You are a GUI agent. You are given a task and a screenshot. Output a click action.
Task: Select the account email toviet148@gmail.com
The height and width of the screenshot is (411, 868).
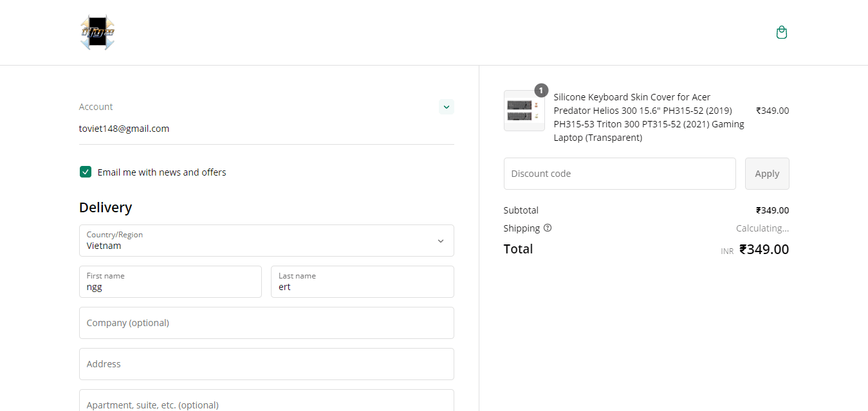[124, 129]
